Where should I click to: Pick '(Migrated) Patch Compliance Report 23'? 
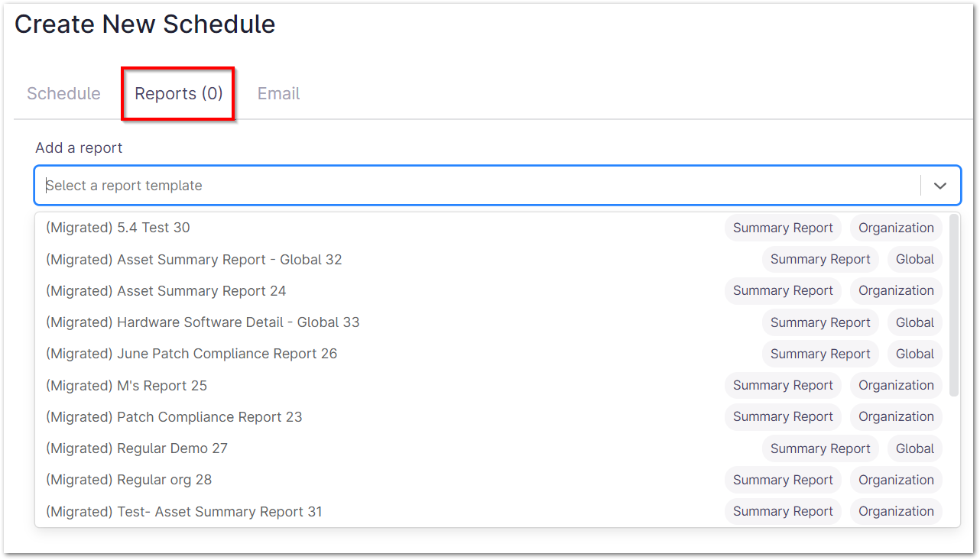point(175,416)
